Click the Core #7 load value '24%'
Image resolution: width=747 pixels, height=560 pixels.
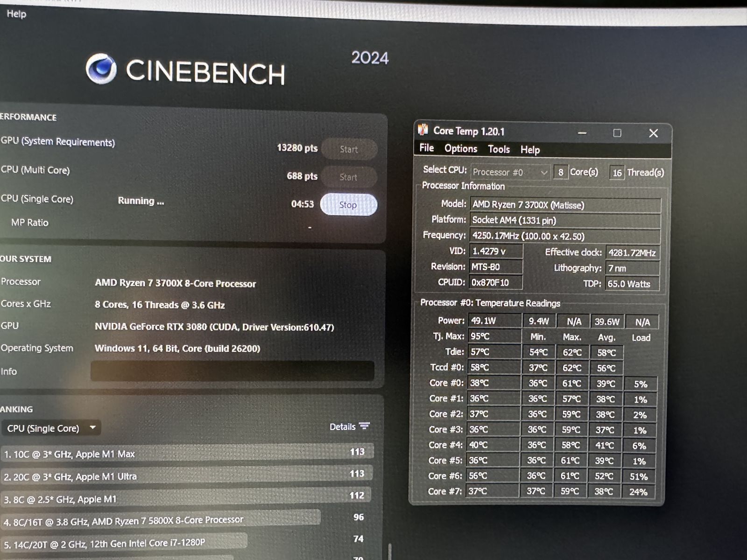638,491
